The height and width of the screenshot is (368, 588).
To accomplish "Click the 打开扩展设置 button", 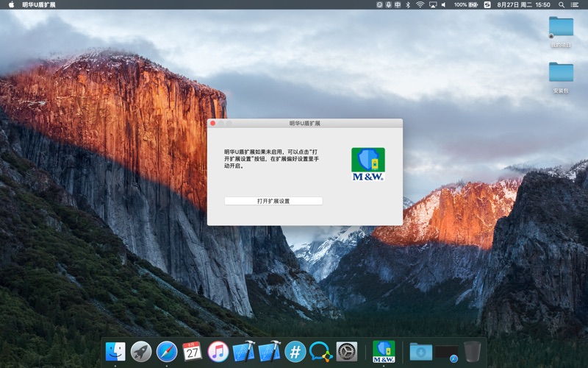I will tap(273, 201).
